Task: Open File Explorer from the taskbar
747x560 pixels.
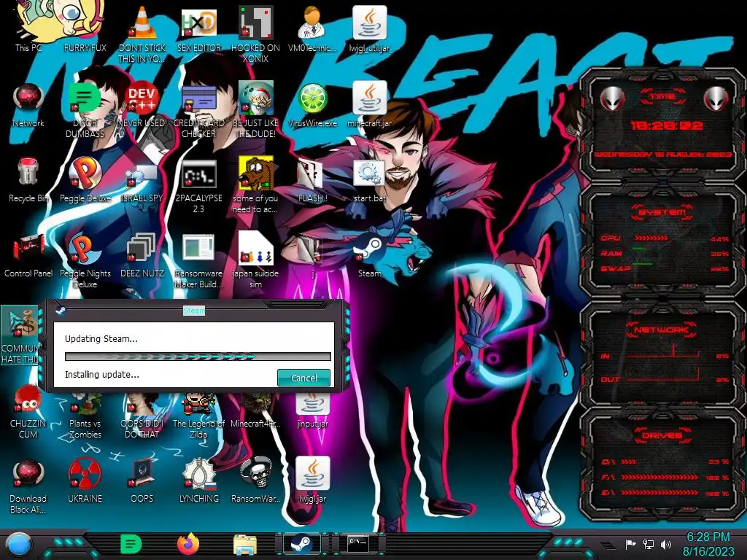Action: [245, 545]
